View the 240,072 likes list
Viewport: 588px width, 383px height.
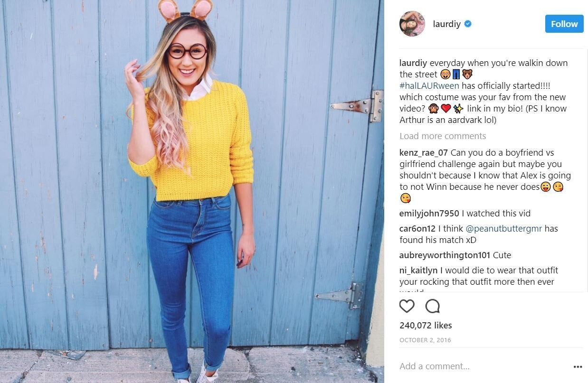426,326
